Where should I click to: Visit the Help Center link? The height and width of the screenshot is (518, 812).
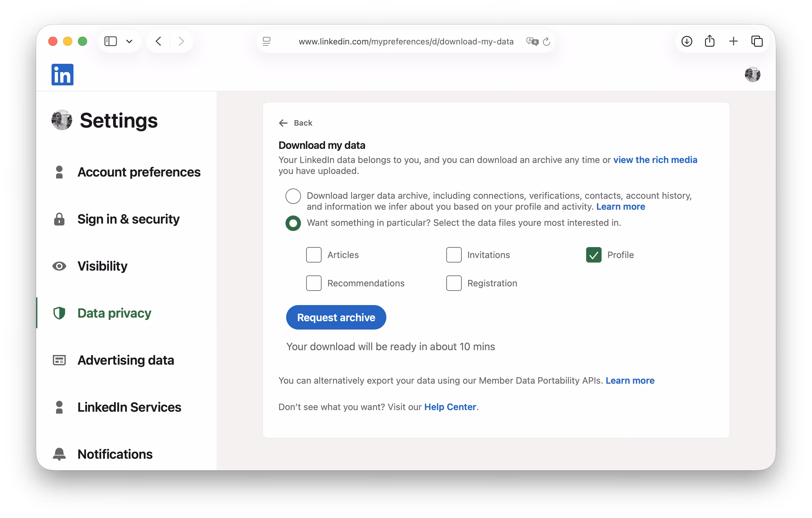pyautogui.click(x=450, y=407)
